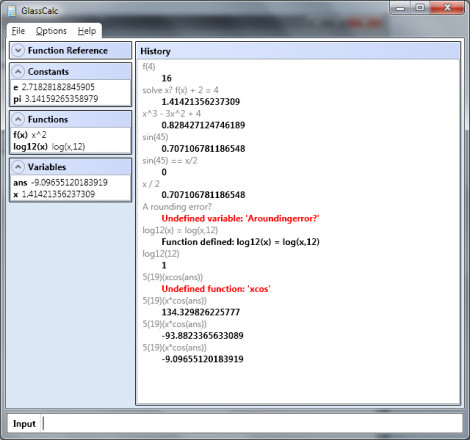Click the Constants header label
The width and height of the screenshot is (470, 440).
pyautogui.click(x=48, y=72)
